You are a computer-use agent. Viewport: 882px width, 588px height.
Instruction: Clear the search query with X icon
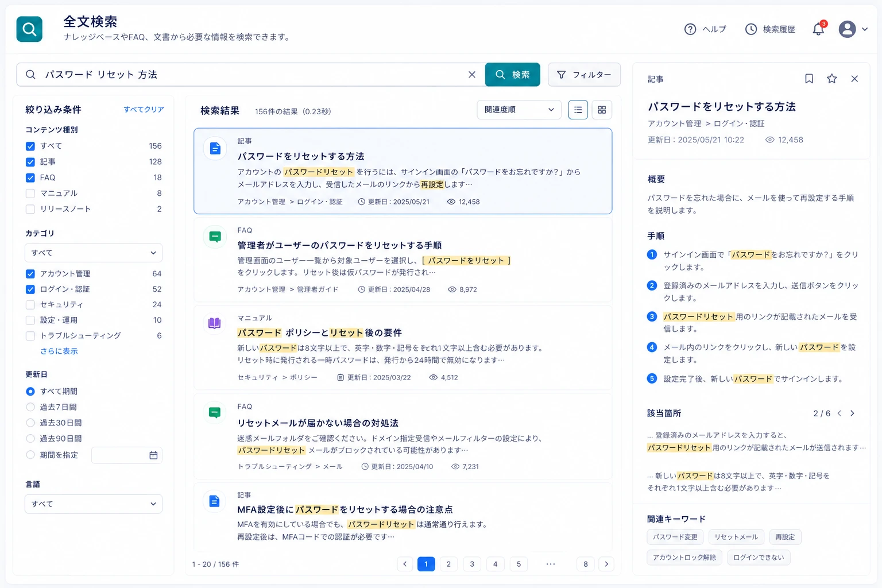(x=472, y=75)
